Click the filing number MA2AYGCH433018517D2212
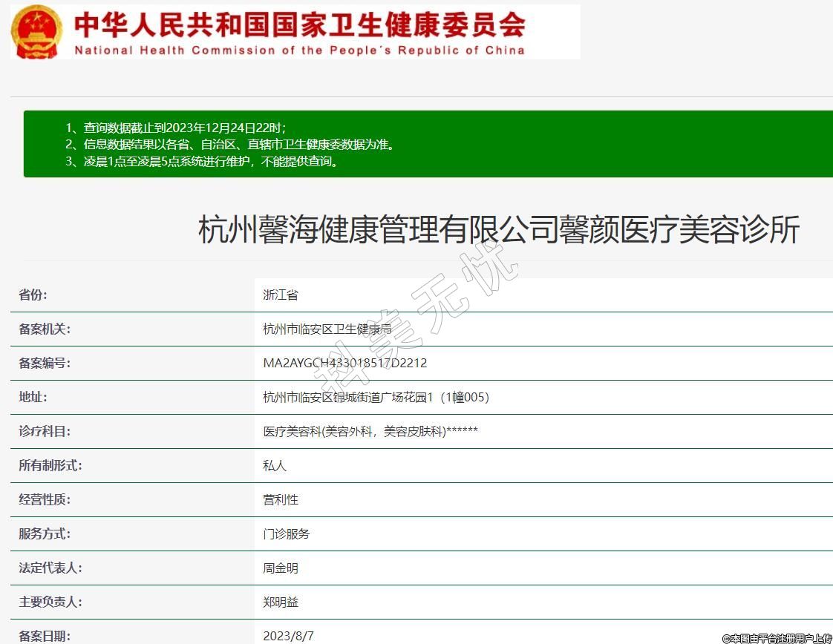The width and height of the screenshot is (833, 644). click(x=345, y=363)
